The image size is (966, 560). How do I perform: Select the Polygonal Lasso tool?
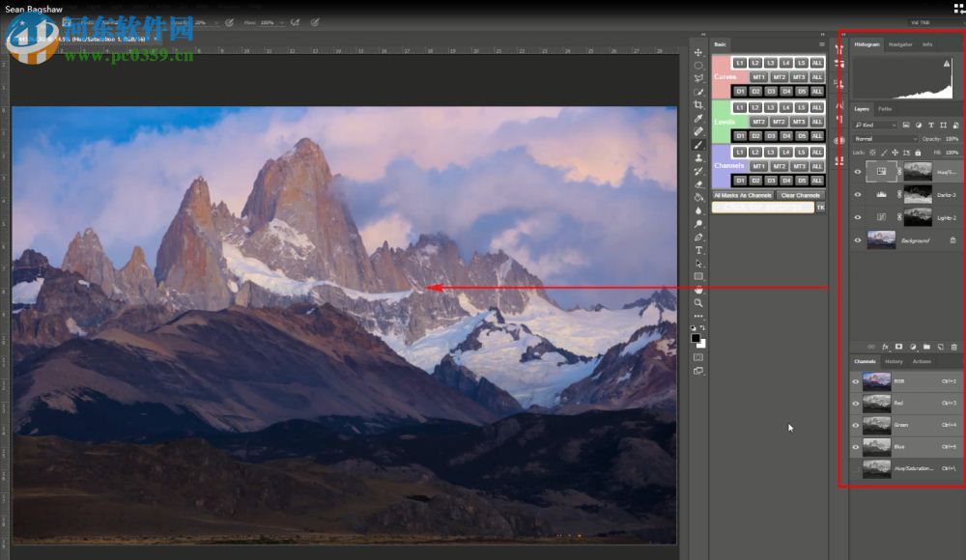698,78
